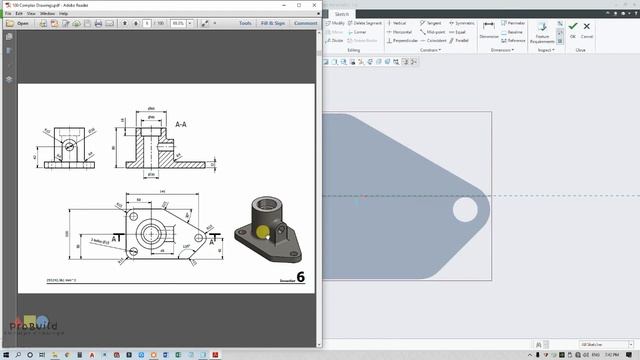Click the Reference dimension tool
Image resolution: width=640 pixels, height=360 pixels.
point(513,40)
